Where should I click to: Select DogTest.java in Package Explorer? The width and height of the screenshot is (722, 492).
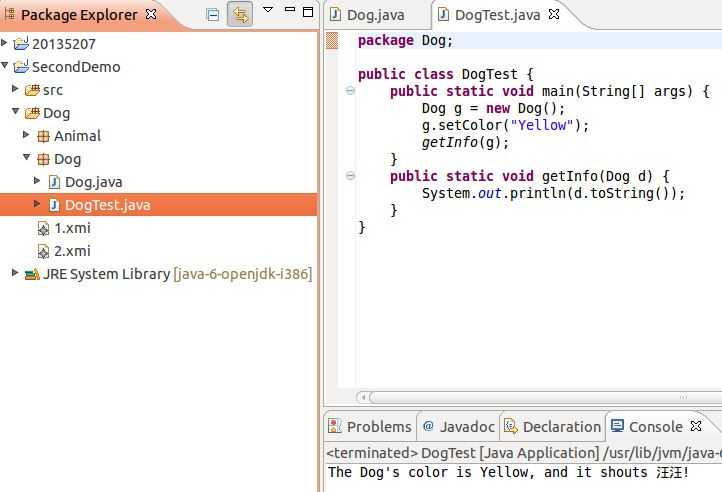pos(107,205)
